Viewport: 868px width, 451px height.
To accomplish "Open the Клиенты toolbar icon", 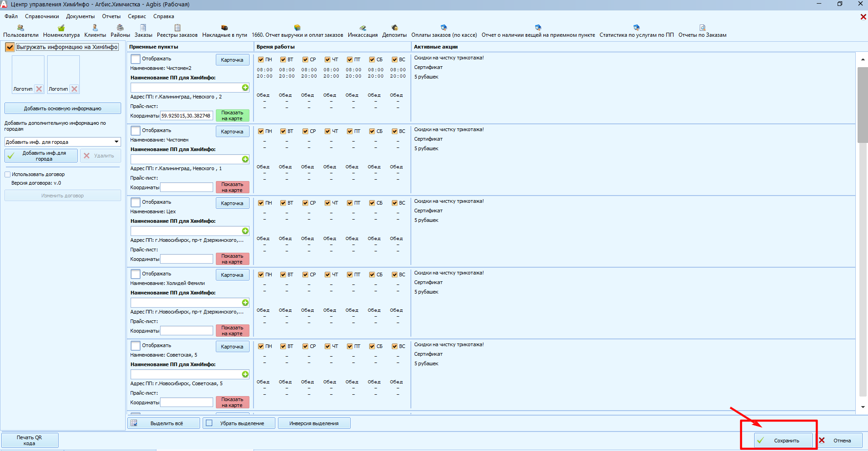I will [x=95, y=31].
